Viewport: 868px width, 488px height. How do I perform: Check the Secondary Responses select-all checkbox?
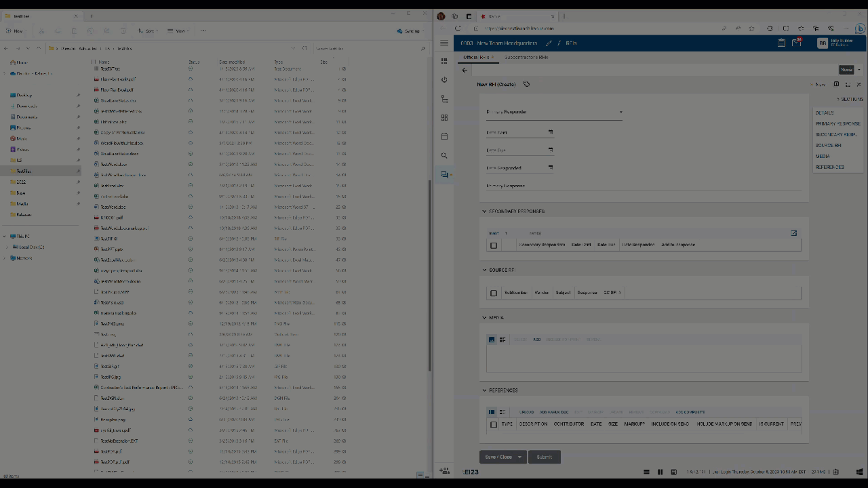(x=494, y=245)
